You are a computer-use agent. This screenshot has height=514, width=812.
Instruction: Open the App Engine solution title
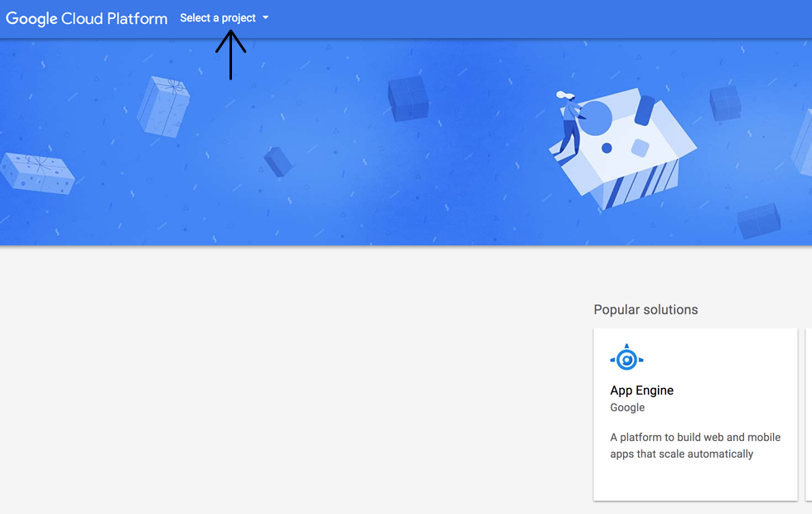[641, 390]
